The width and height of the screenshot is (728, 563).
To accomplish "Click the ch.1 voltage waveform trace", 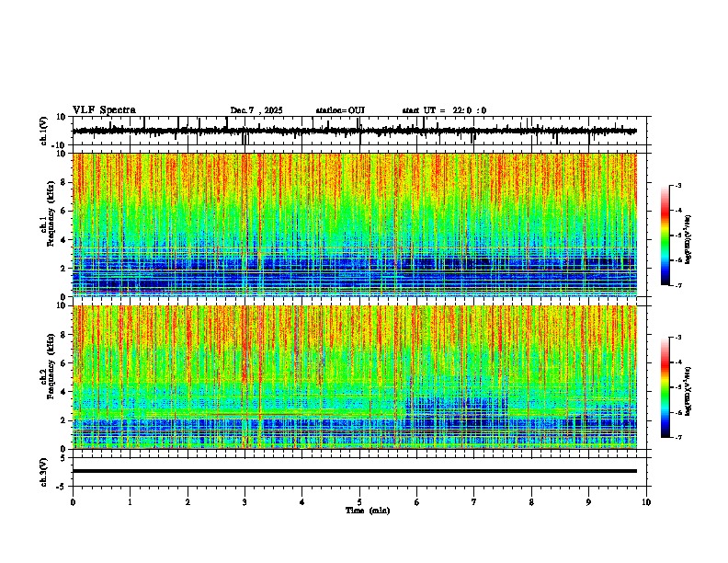I will click(x=354, y=131).
